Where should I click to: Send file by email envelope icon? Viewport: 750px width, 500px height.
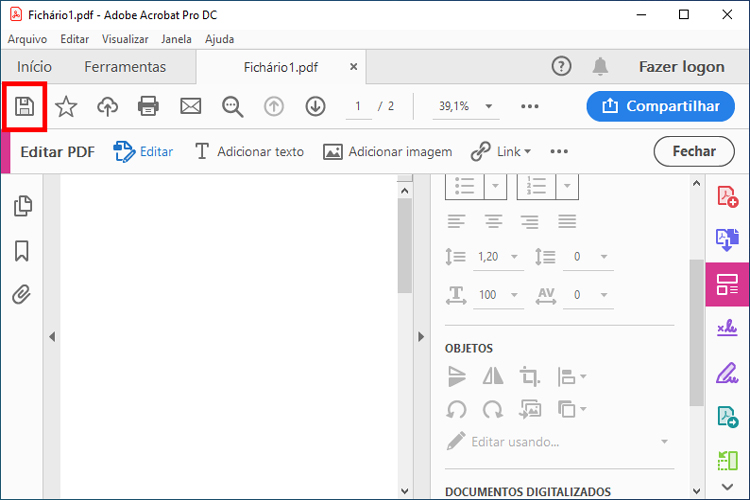click(x=190, y=106)
